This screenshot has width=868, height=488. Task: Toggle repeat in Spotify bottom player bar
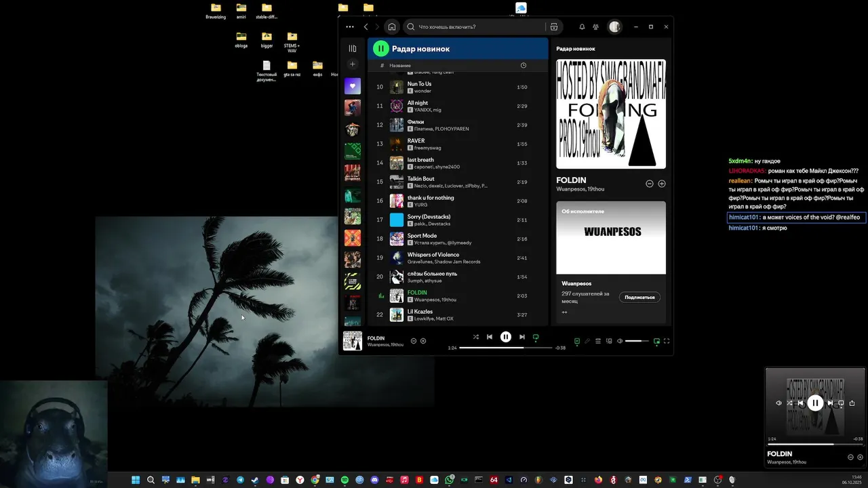(x=536, y=337)
